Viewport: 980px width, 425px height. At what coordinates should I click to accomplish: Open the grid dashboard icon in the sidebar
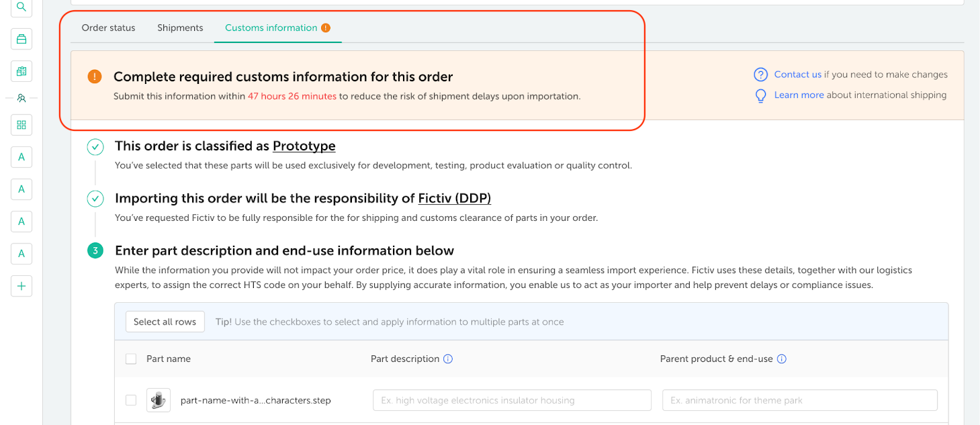click(21, 125)
